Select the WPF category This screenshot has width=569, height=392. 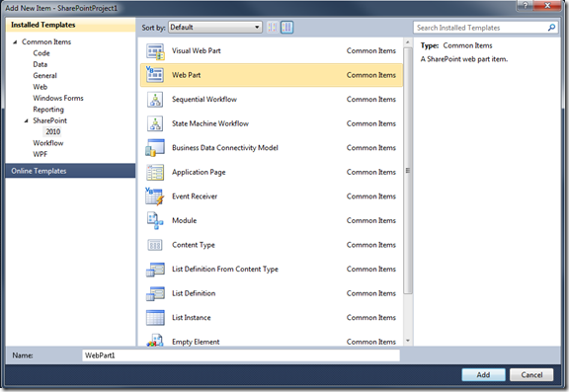point(41,154)
